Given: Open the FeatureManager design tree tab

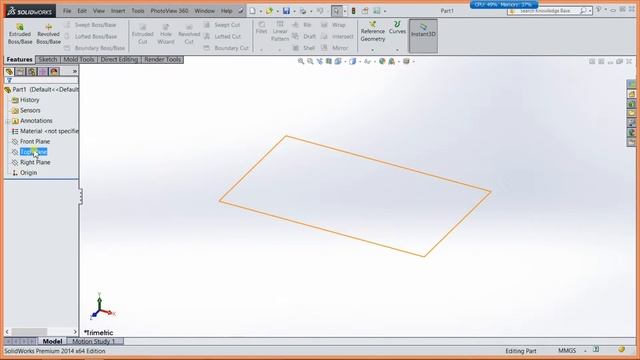Looking at the screenshot, I should pos(9,71).
